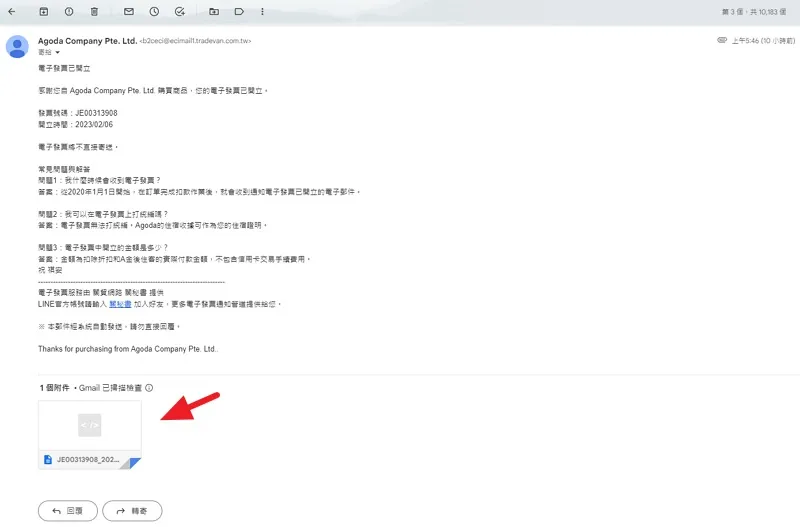Viewport: 800px width, 527px height.
Task: Expand recipient details dropdown arrow
Action: (58, 53)
